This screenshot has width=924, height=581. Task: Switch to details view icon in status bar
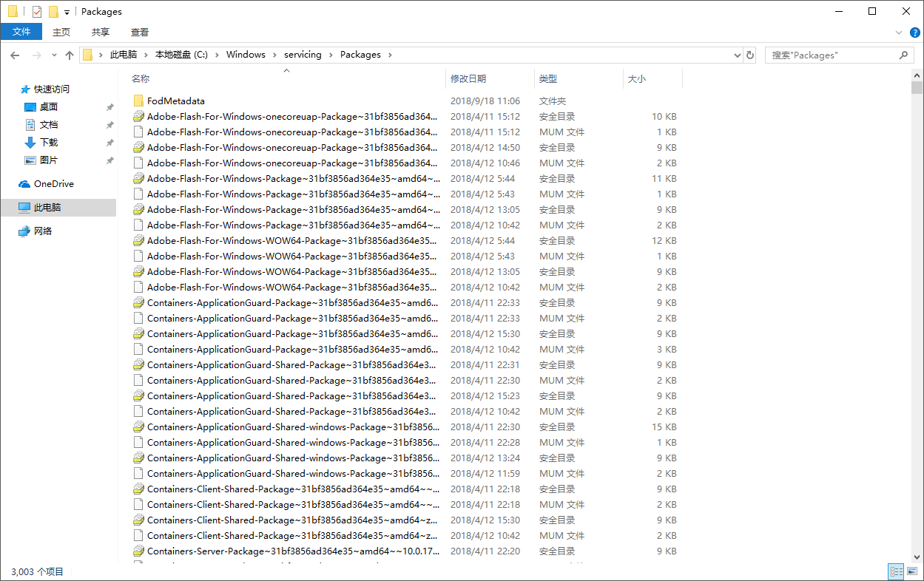896,571
